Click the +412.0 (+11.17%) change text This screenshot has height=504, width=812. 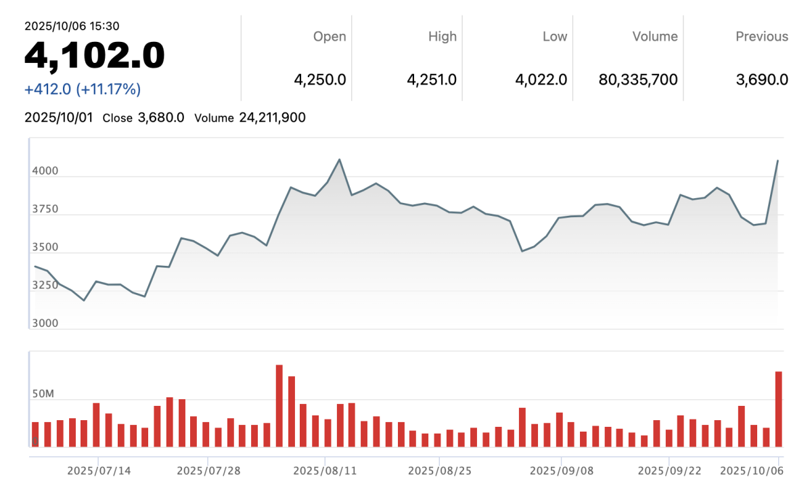coord(83,89)
